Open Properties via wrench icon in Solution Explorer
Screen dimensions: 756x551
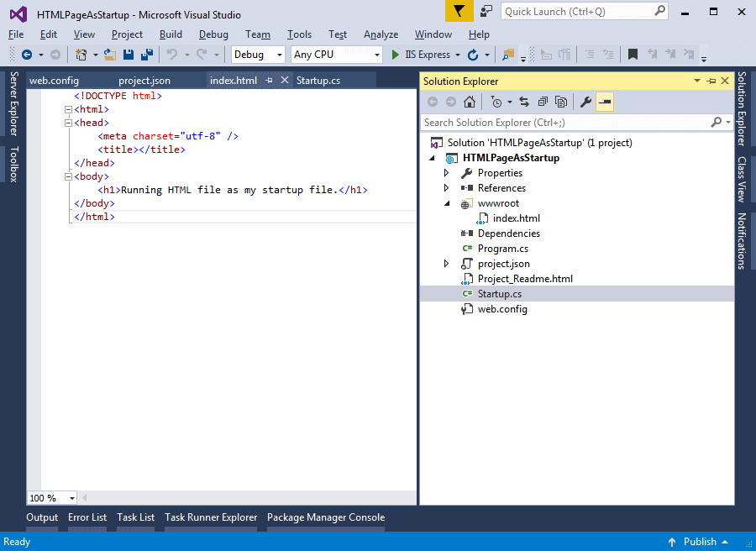pyautogui.click(x=585, y=100)
